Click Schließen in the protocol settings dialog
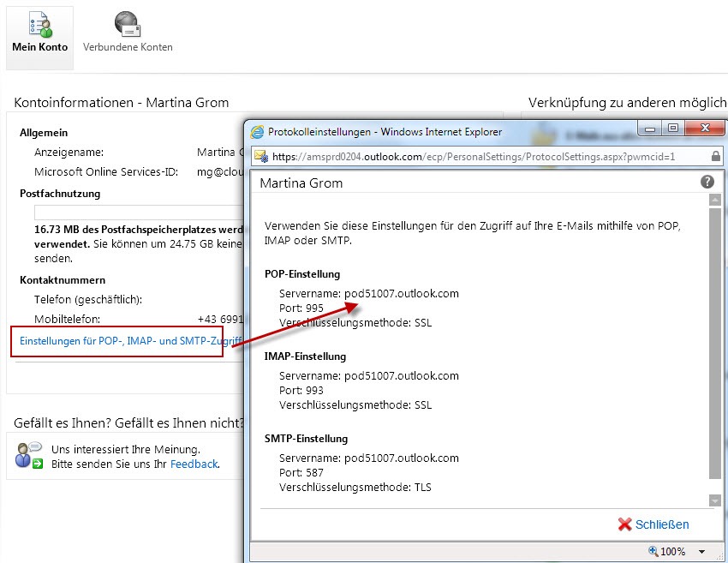The width and height of the screenshot is (728, 563). coord(661,524)
